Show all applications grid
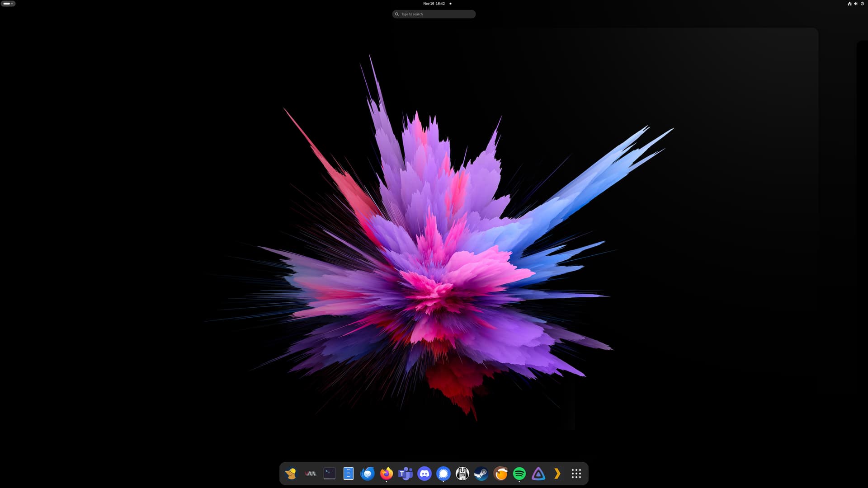The width and height of the screenshot is (868, 488). (576, 474)
